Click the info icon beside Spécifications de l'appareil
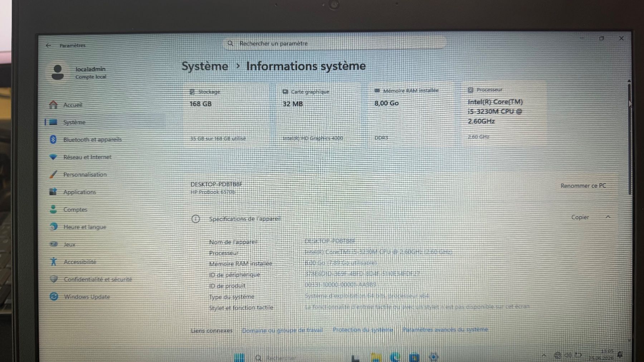The width and height of the screenshot is (644, 362). 195,219
